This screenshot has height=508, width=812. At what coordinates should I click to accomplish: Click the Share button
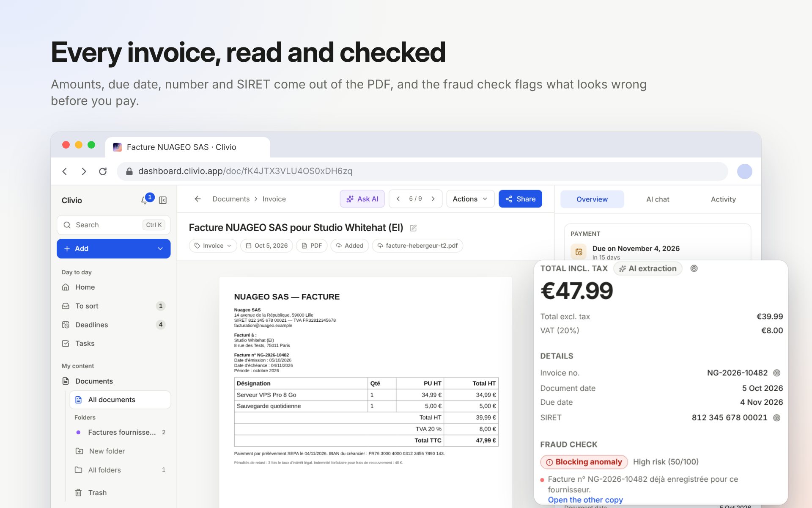coord(520,199)
